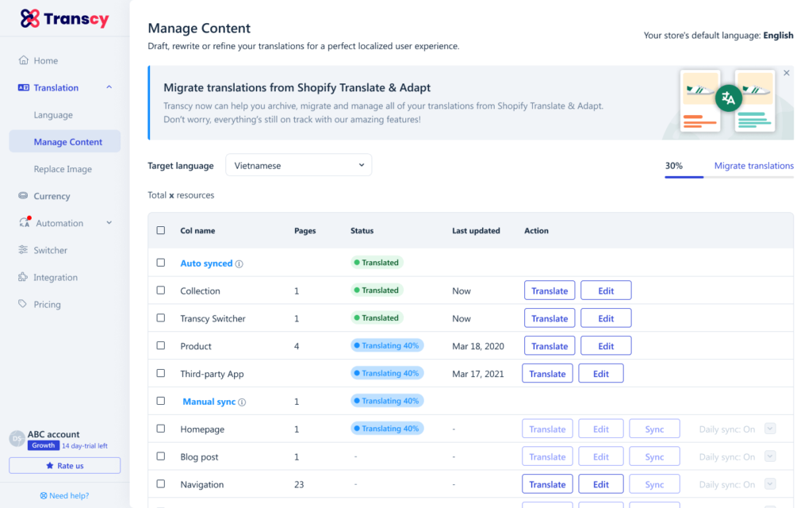Open the Daily sync dropdown for Homepage
The width and height of the screenshot is (812, 508).
click(770, 429)
